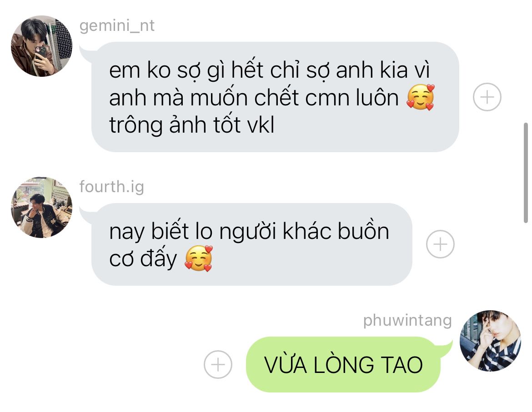Click the heart-face emoji after "cơ đấy"
This screenshot has height=412, width=532.
point(199,258)
